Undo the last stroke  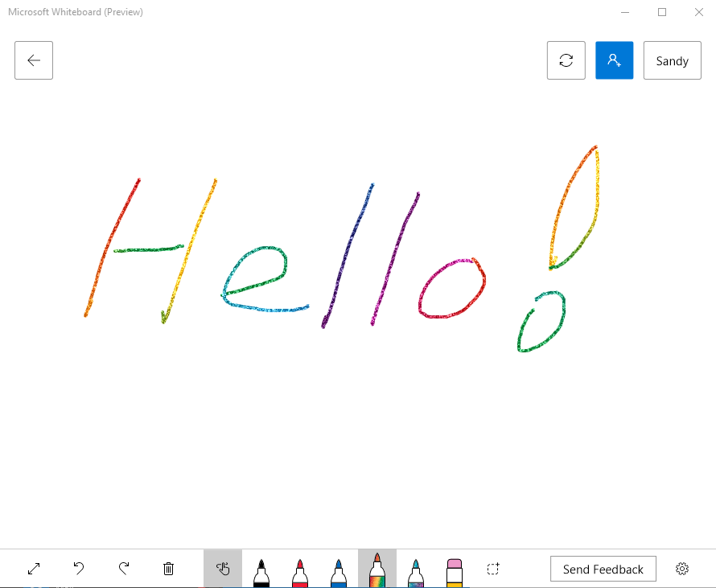click(79, 569)
